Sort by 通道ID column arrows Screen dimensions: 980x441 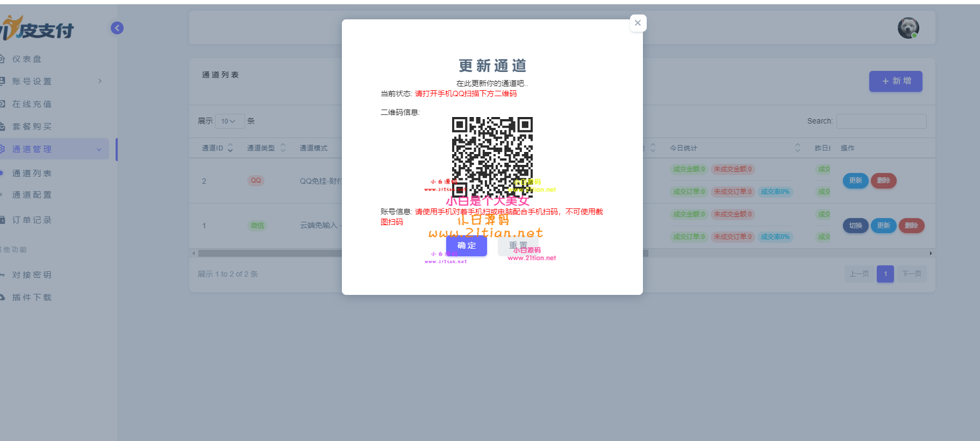[x=230, y=148]
